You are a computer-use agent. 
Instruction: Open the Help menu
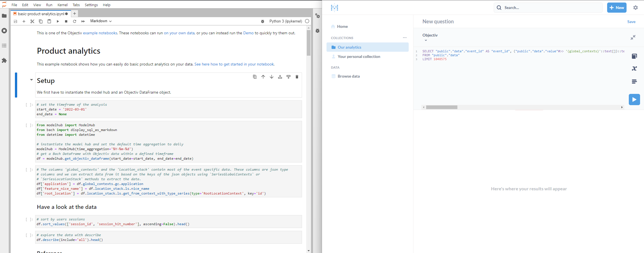(107, 5)
